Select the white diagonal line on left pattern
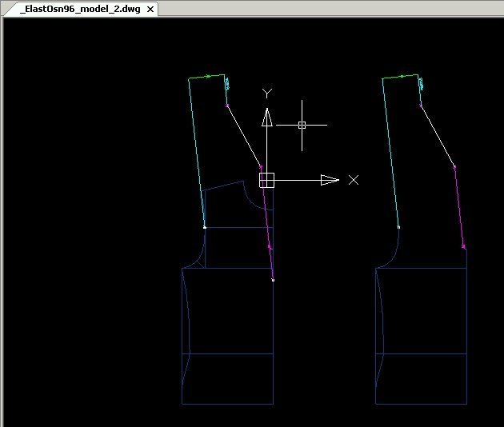Image resolution: width=504 pixels, height=427 pixels. (x=244, y=136)
